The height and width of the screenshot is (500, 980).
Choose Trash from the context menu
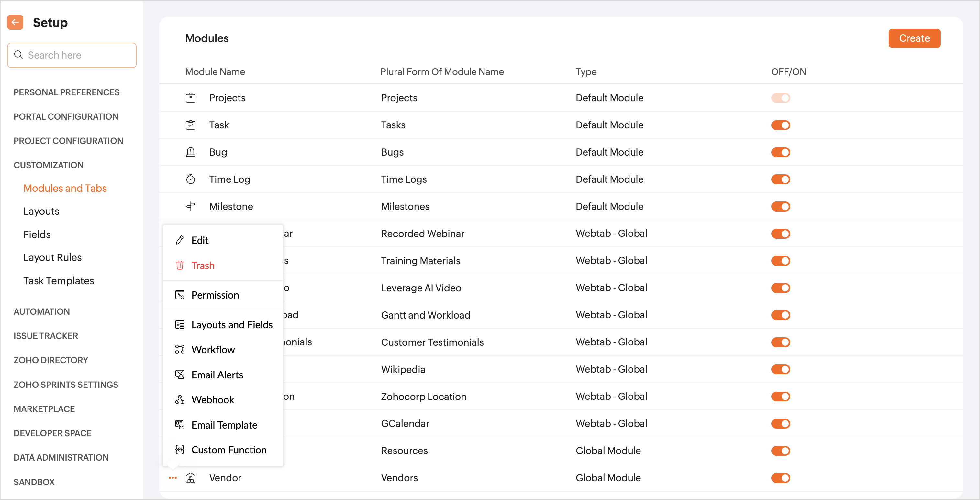pyautogui.click(x=203, y=266)
